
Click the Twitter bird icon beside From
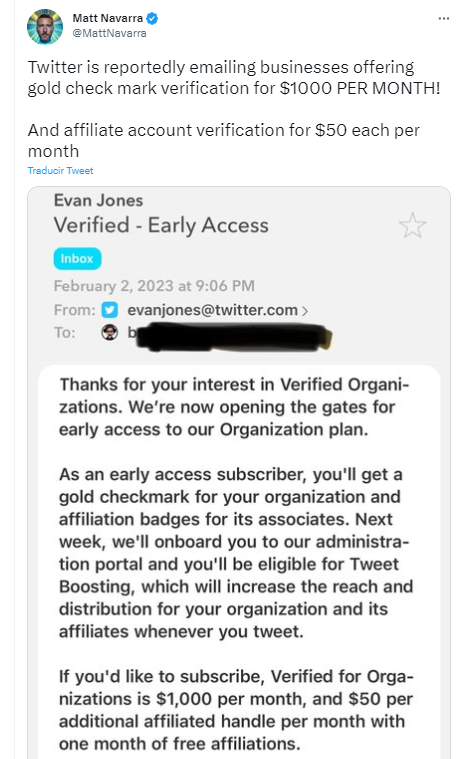point(110,310)
